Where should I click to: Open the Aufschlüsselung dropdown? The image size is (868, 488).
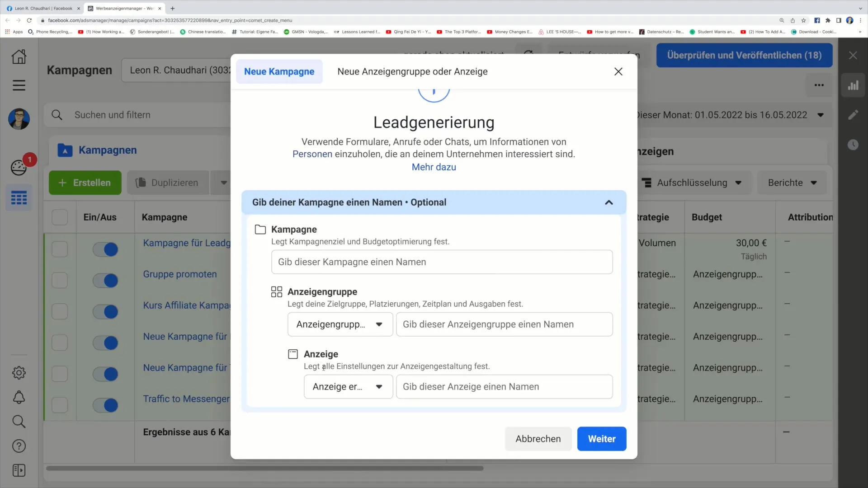[x=693, y=183]
